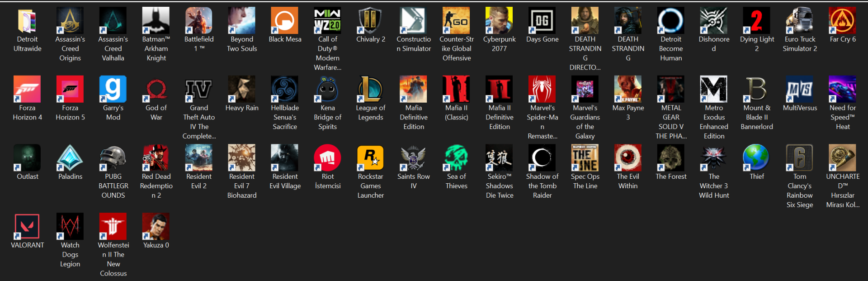Viewport: 868px width, 281px height.
Task: Click the Watch Dogs Legion icon
Action: click(70, 226)
